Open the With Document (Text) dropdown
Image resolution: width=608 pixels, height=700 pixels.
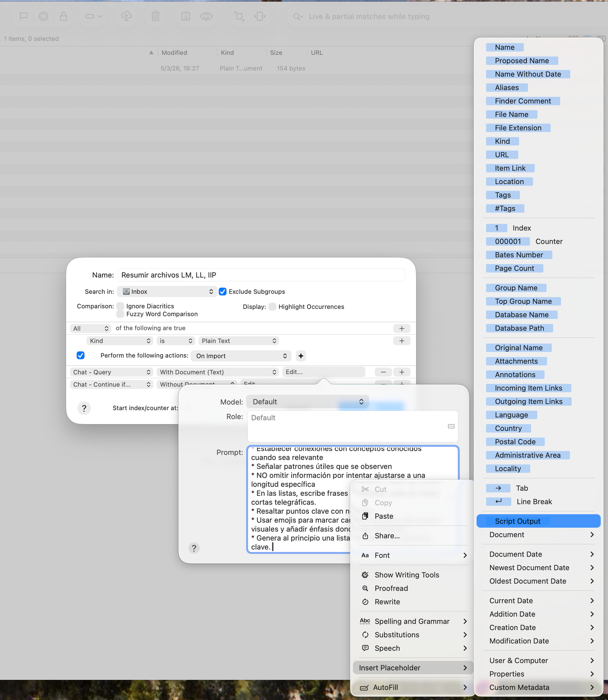tap(218, 372)
